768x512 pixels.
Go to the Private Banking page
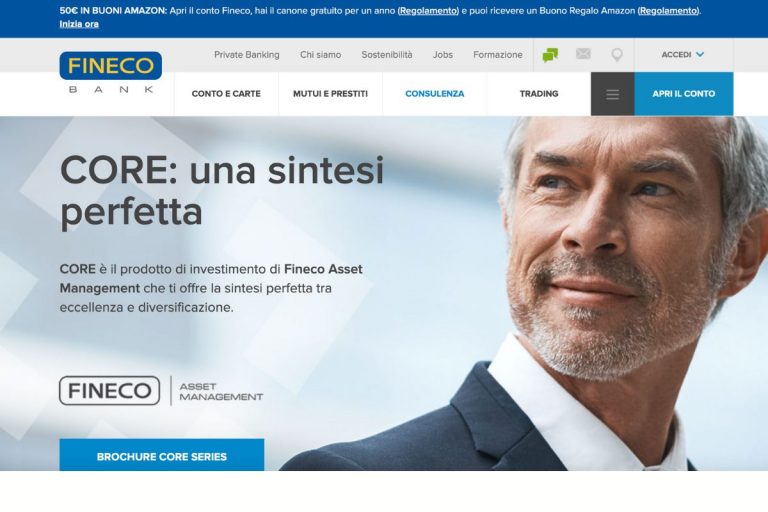pyautogui.click(x=247, y=55)
